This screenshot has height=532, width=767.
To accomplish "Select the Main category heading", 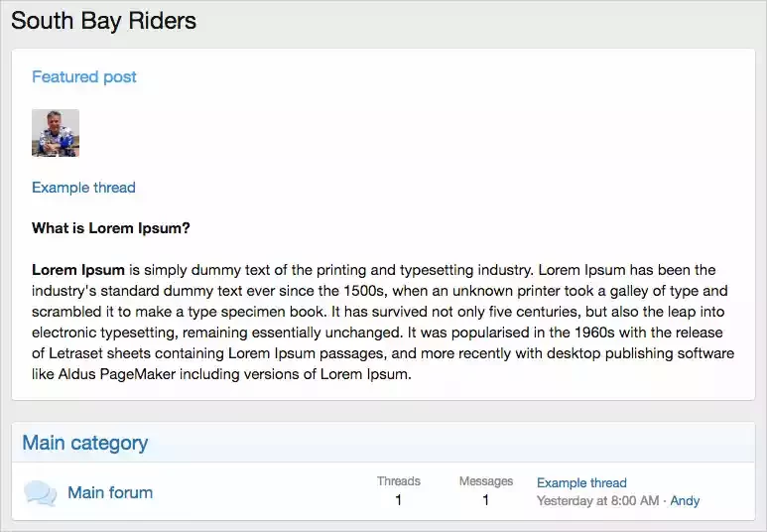I will pos(85,443).
